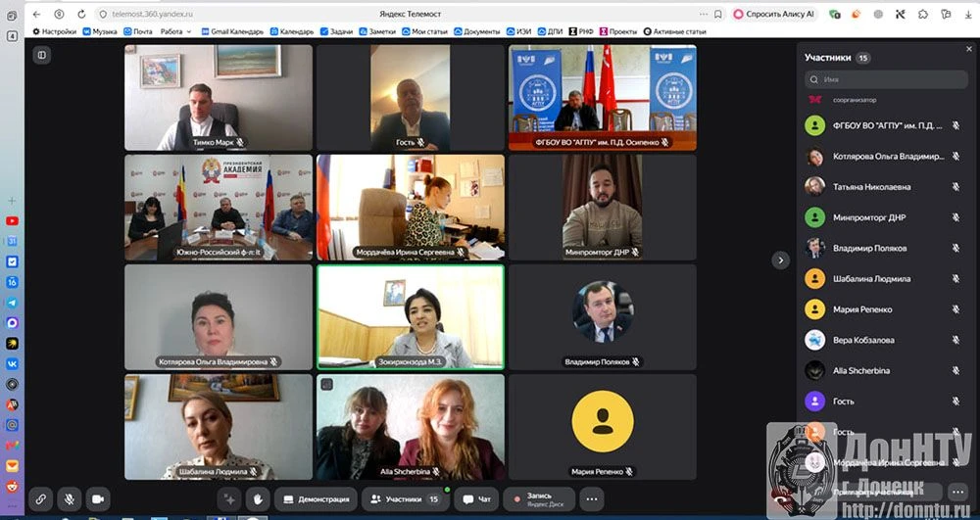Open the extensions puzzle icon
980x520 pixels.
tap(923, 14)
